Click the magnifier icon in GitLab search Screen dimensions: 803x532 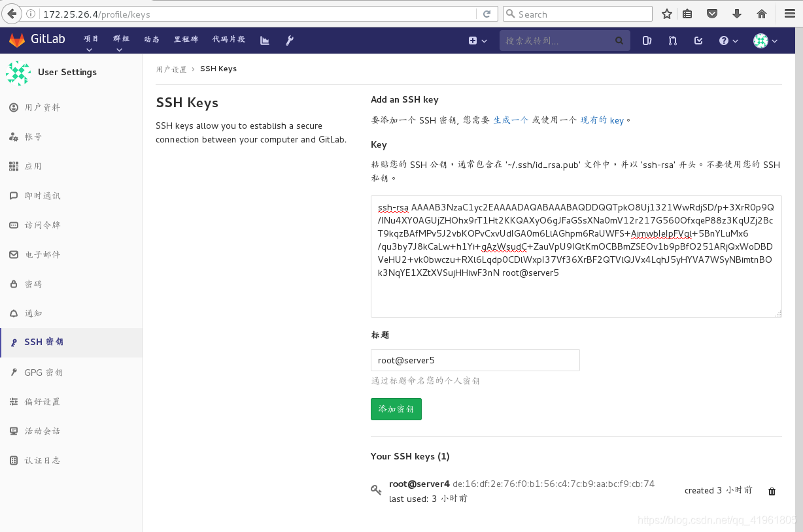(x=619, y=41)
